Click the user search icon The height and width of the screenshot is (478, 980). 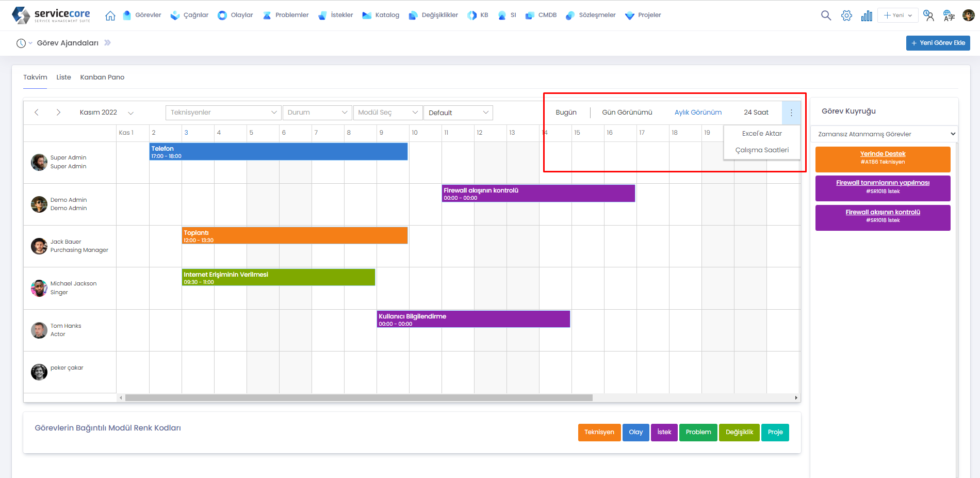pos(928,15)
